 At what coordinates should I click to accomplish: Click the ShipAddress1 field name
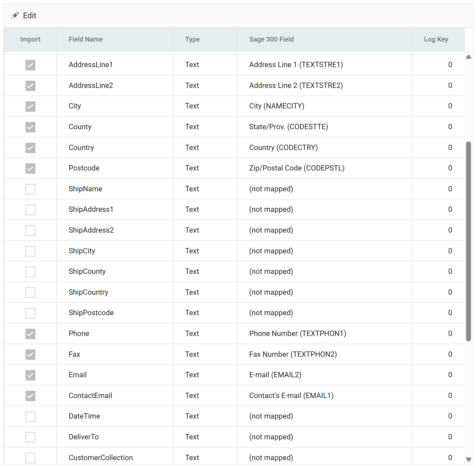[91, 209]
